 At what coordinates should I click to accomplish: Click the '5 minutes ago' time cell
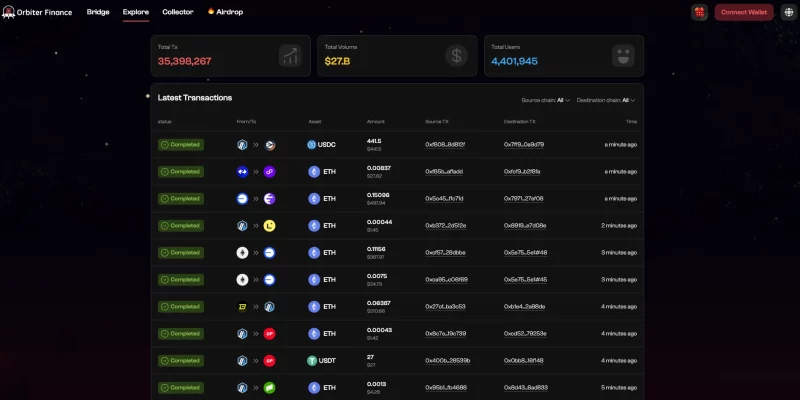(619, 388)
